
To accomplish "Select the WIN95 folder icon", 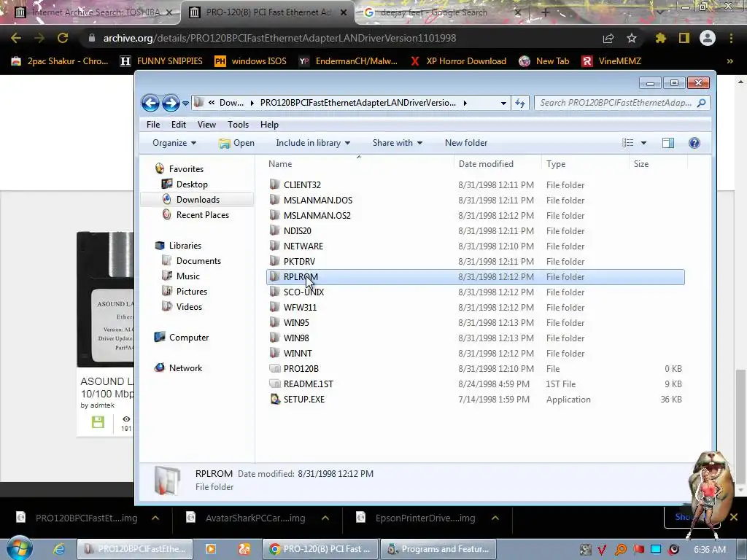I will pyautogui.click(x=274, y=322).
